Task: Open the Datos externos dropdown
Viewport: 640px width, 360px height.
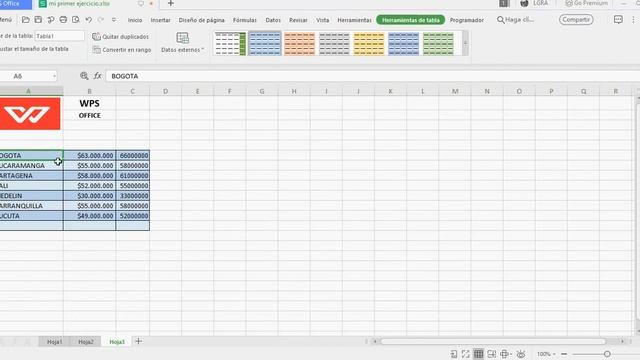Action: [182, 43]
